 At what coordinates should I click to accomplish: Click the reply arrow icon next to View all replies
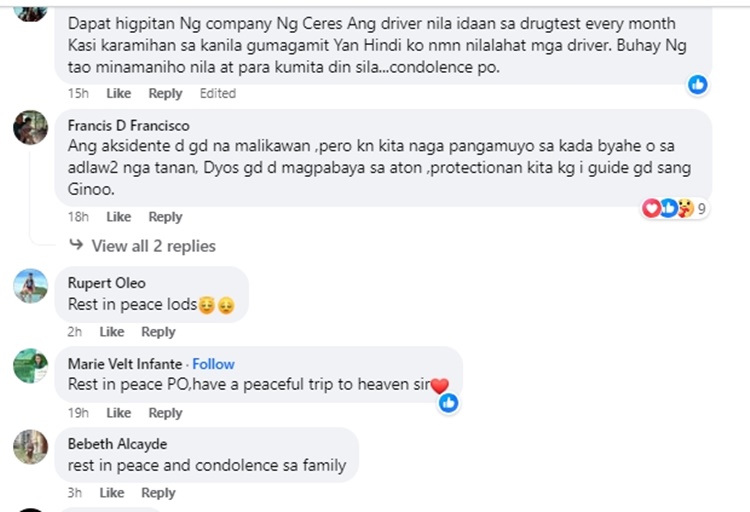[x=76, y=245]
